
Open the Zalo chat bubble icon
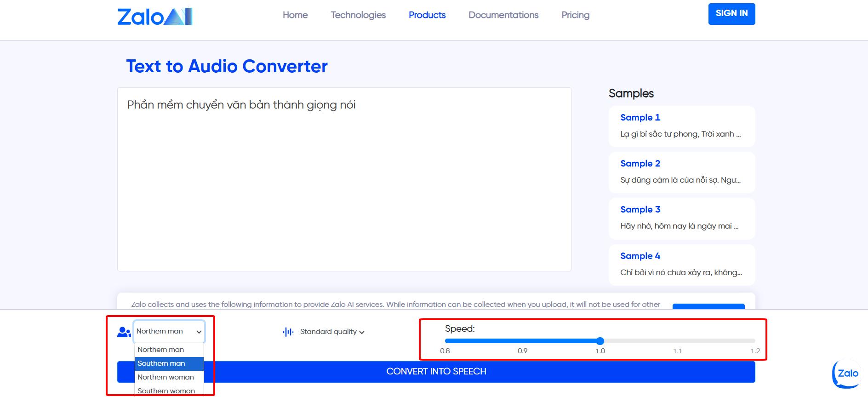pyautogui.click(x=846, y=374)
